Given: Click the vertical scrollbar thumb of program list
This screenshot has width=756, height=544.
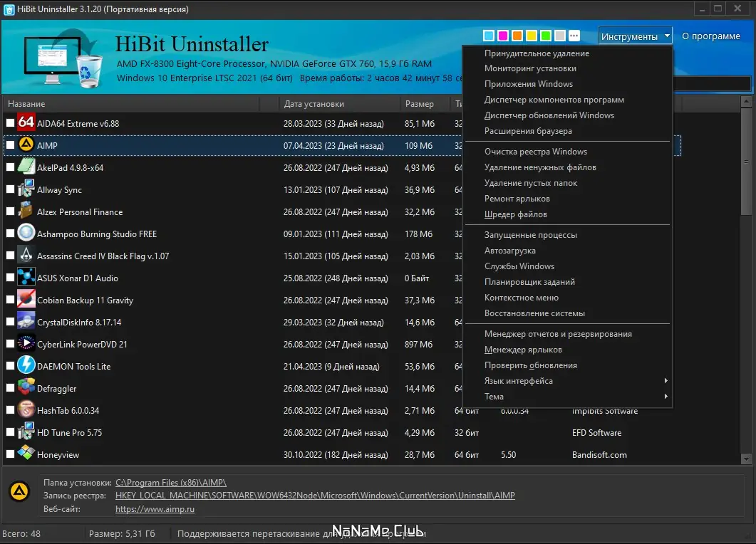Looking at the screenshot, I should [x=746, y=162].
